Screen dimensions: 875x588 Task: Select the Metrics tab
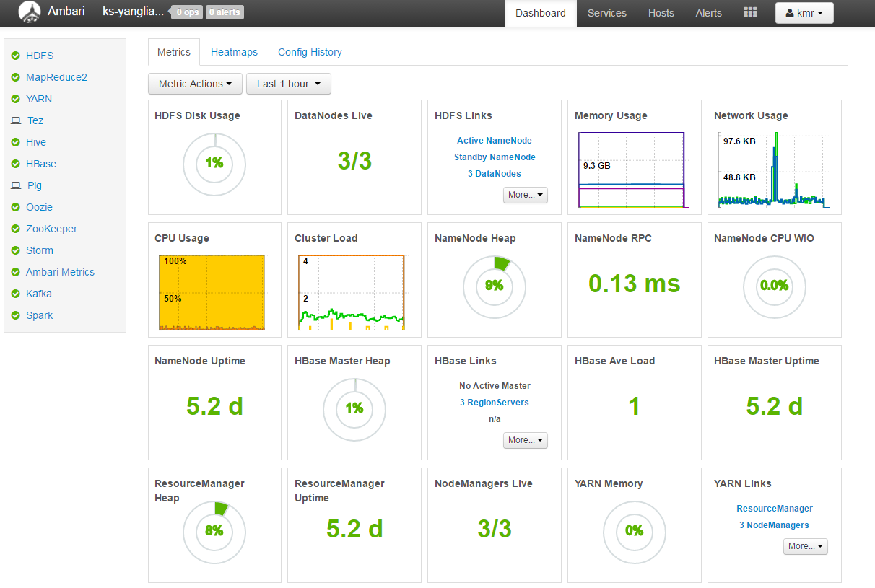coord(174,52)
